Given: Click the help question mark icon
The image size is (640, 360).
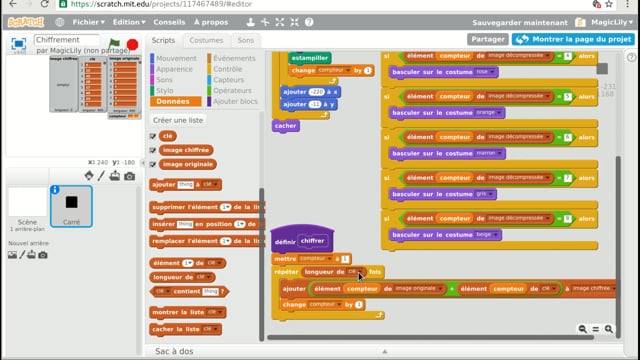Looking at the screenshot, I should coord(309,22).
